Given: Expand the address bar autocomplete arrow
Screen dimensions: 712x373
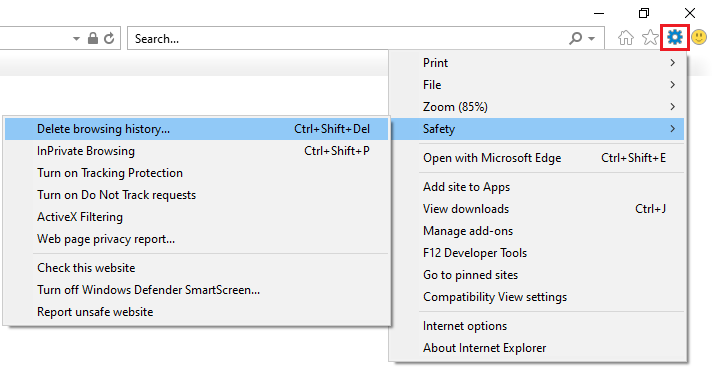Looking at the screenshot, I should click(x=76, y=39).
